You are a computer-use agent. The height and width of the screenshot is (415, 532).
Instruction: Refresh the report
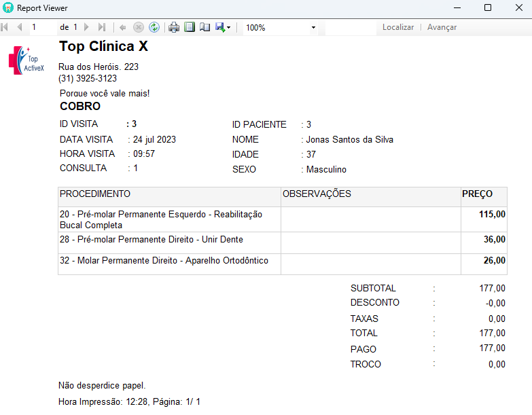pyautogui.click(x=154, y=27)
